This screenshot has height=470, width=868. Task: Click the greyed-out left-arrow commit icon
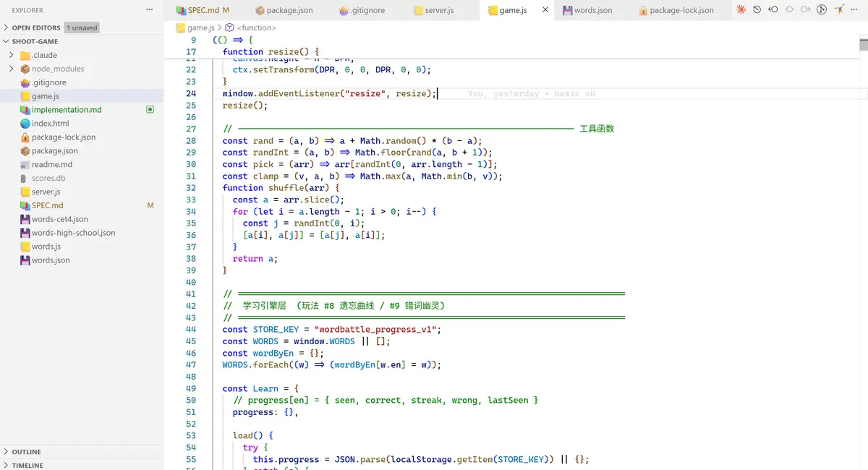(789, 9)
